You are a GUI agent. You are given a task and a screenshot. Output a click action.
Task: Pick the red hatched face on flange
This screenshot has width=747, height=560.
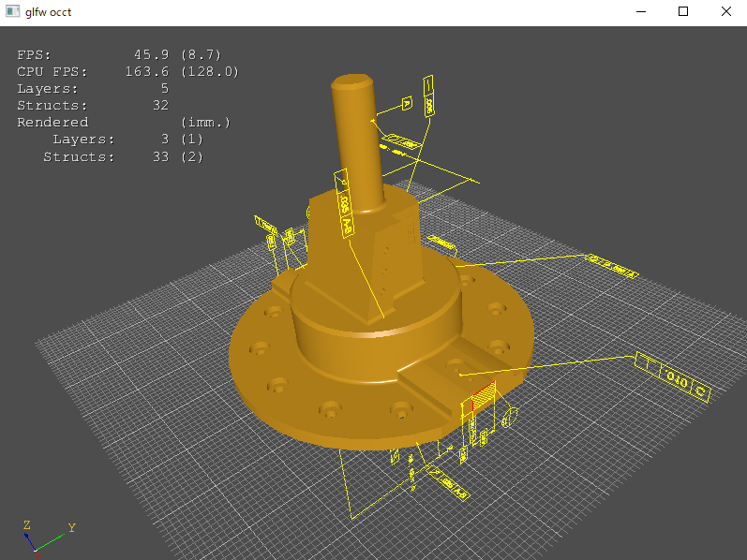(480, 397)
